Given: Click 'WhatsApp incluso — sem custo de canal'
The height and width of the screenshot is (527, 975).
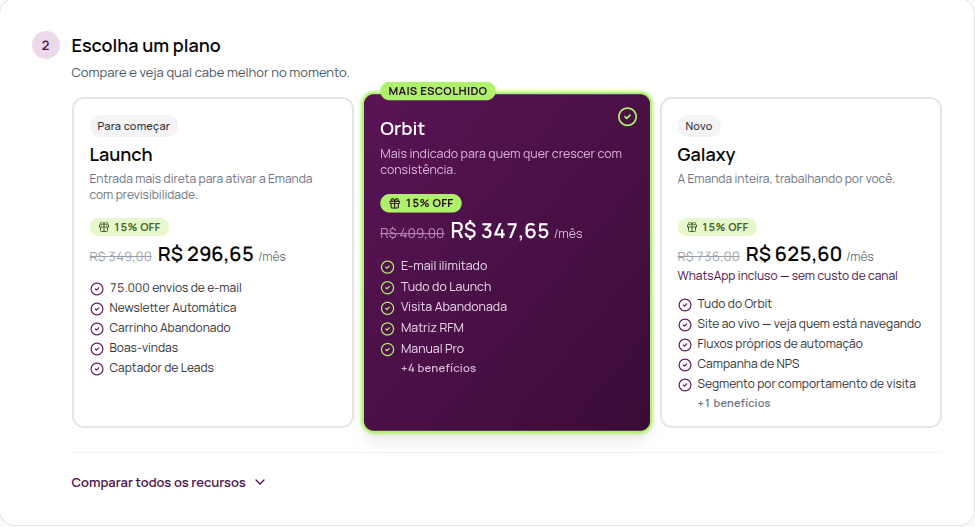Looking at the screenshot, I should (x=787, y=276).
